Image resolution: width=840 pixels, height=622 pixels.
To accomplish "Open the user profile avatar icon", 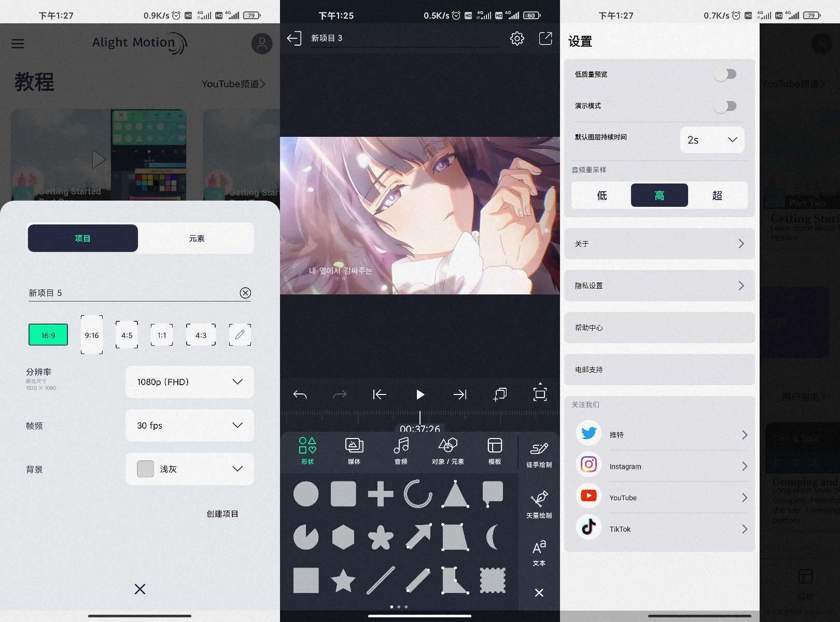I will coord(262,44).
